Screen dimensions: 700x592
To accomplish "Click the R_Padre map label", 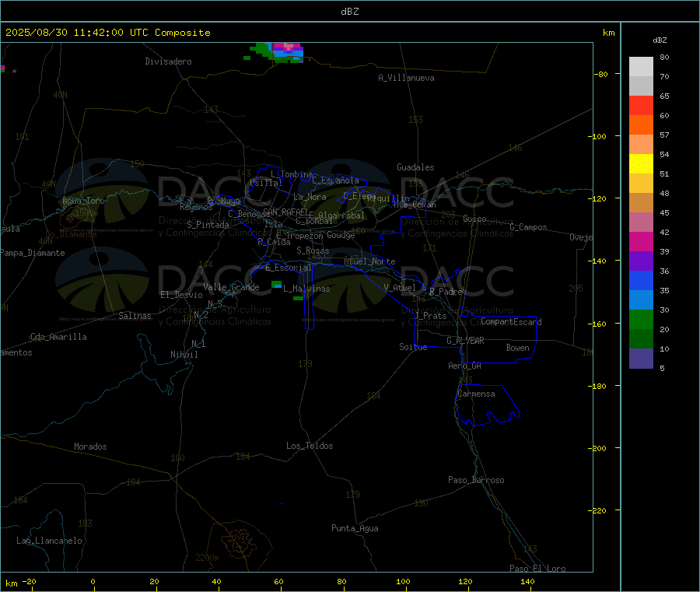I will [x=446, y=292].
